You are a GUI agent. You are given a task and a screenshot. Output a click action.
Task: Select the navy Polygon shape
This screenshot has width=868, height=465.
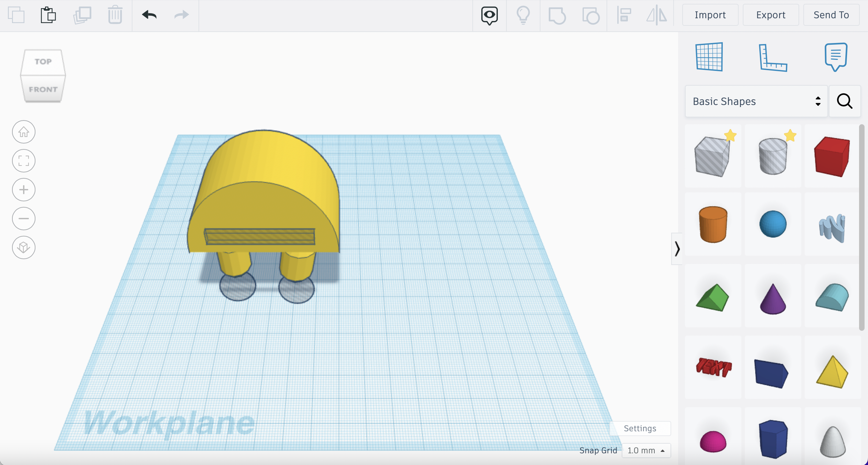[773, 438]
